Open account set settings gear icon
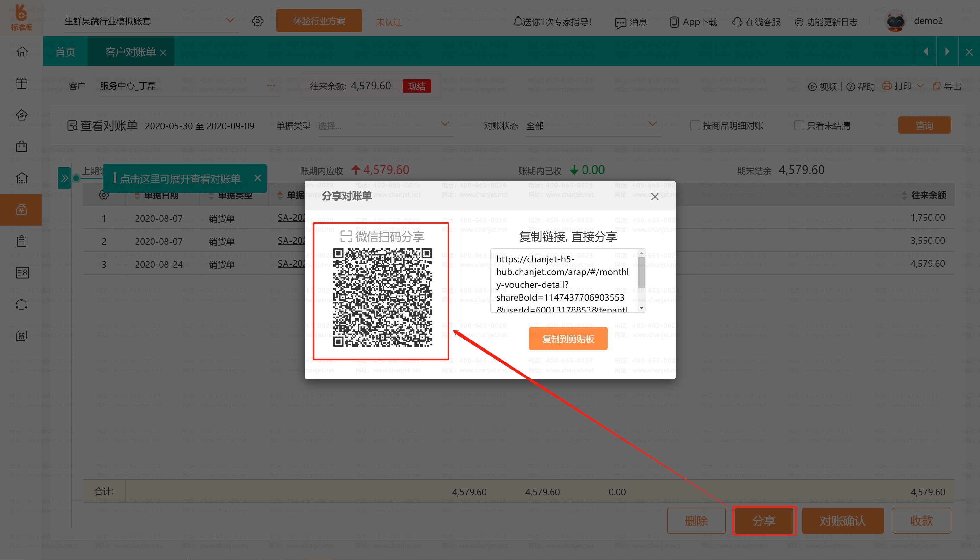Image resolution: width=980 pixels, height=560 pixels. (x=257, y=21)
